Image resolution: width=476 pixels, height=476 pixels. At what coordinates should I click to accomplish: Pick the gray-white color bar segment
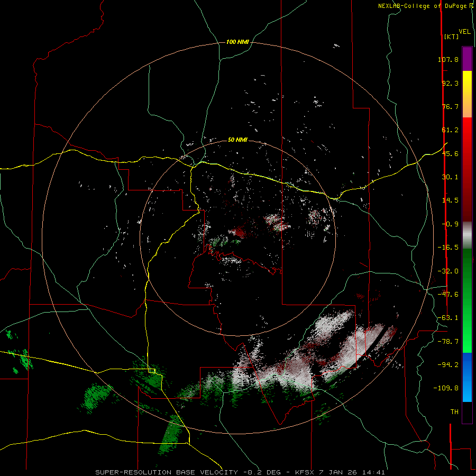pos(467,234)
